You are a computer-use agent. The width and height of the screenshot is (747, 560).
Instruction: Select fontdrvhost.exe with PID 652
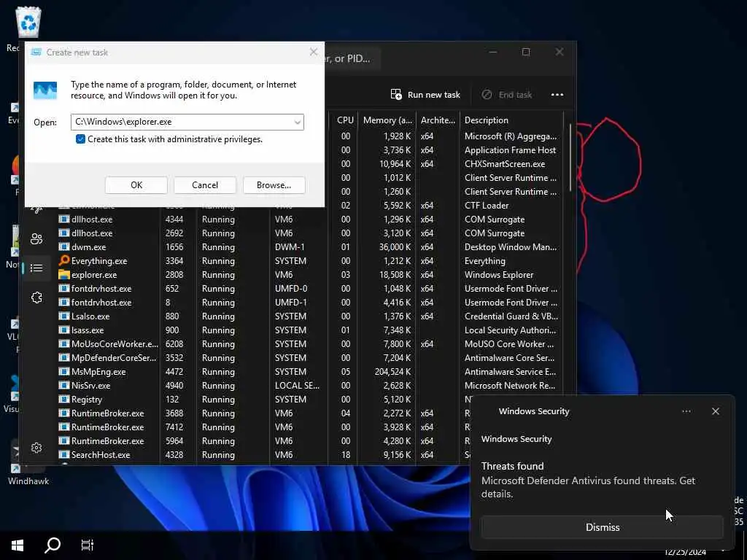[309, 289]
